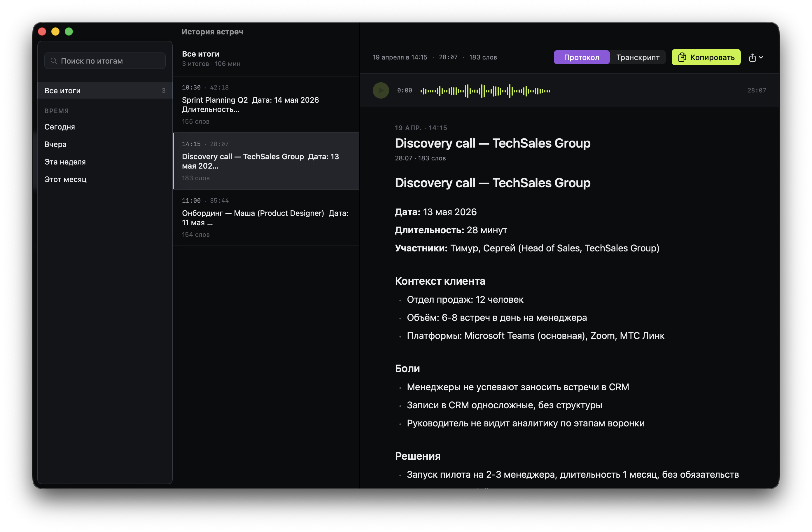This screenshot has height=532, width=812.
Task: Click Записи в CRM односложные bullet
Action: [x=504, y=405]
